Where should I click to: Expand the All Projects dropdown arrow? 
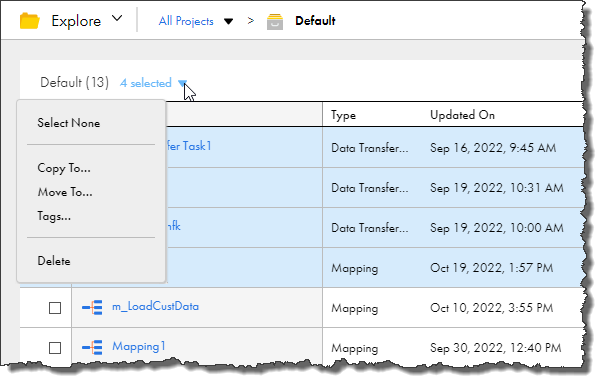point(228,21)
